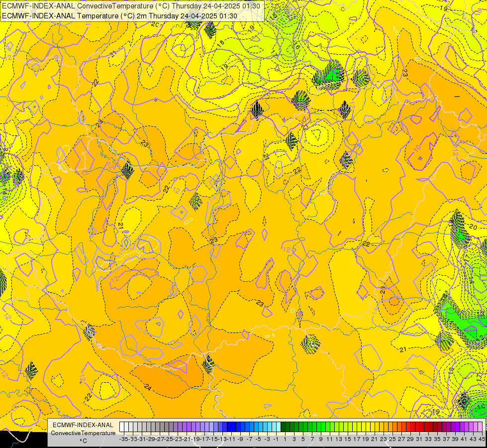Pick the blue legend swatch above -11
The width and height of the screenshot is (487, 448).
(229, 427)
